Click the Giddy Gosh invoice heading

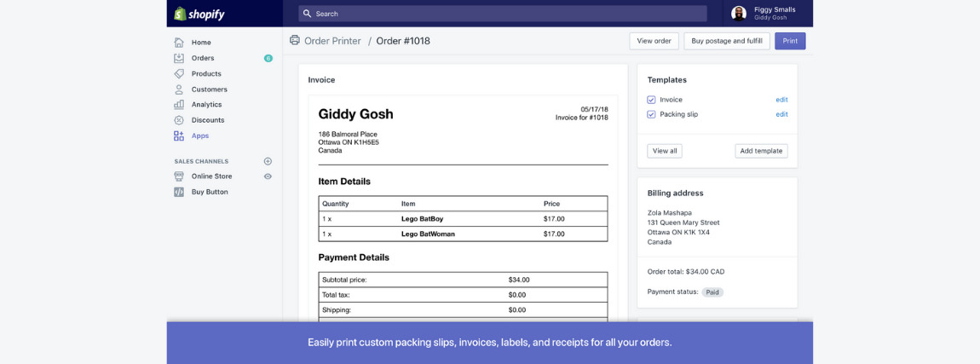click(x=355, y=114)
